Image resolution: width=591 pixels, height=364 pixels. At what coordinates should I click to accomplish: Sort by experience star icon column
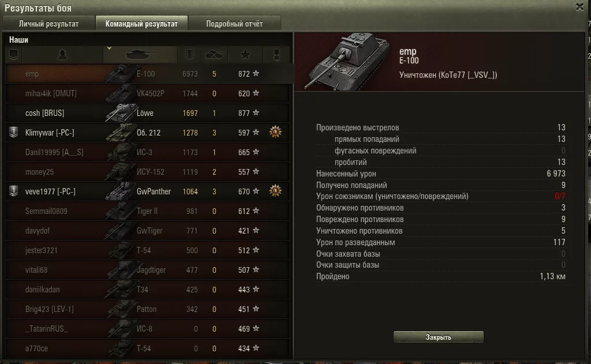click(x=245, y=55)
